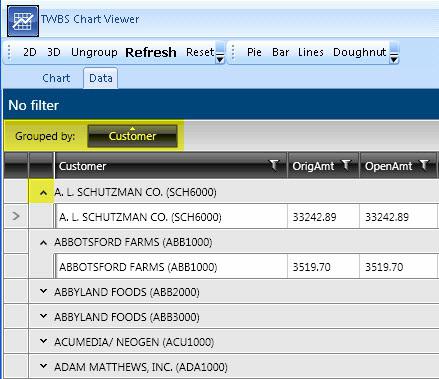Click the ABBYLAND FOODS (ABB2000) group label

127,292
